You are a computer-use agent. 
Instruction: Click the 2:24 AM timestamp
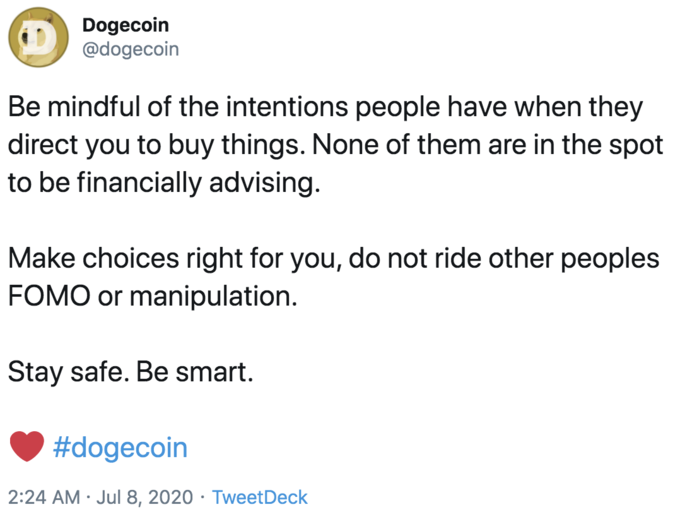coord(44,497)
